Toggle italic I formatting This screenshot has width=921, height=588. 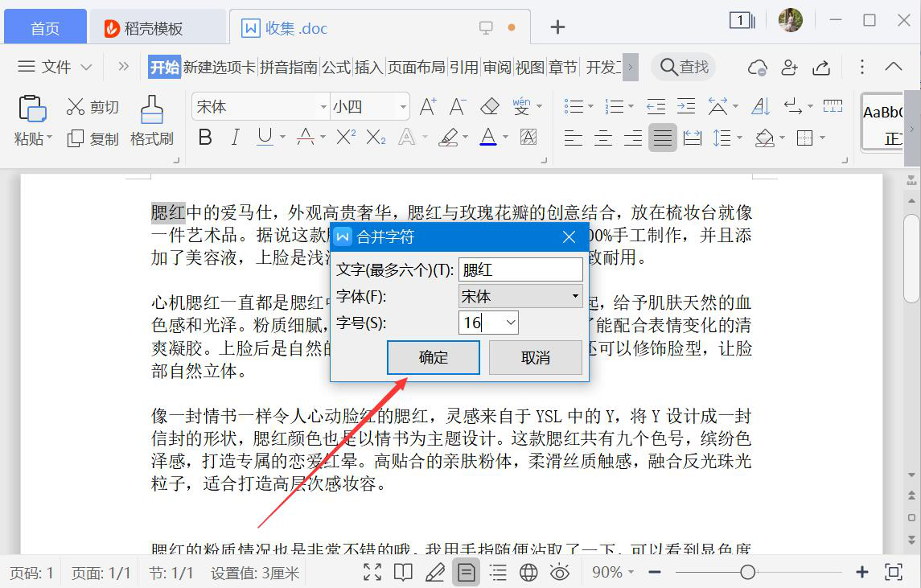[235, 138]
